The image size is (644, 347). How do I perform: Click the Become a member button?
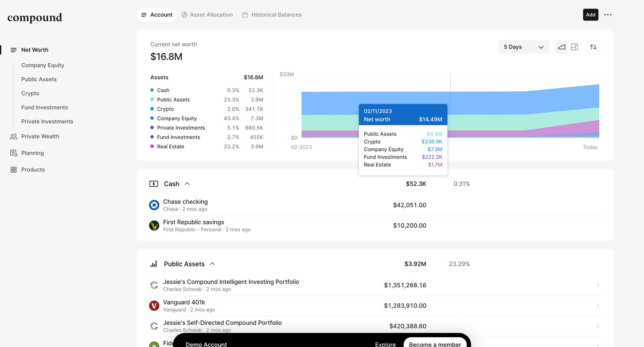(435, 344)
